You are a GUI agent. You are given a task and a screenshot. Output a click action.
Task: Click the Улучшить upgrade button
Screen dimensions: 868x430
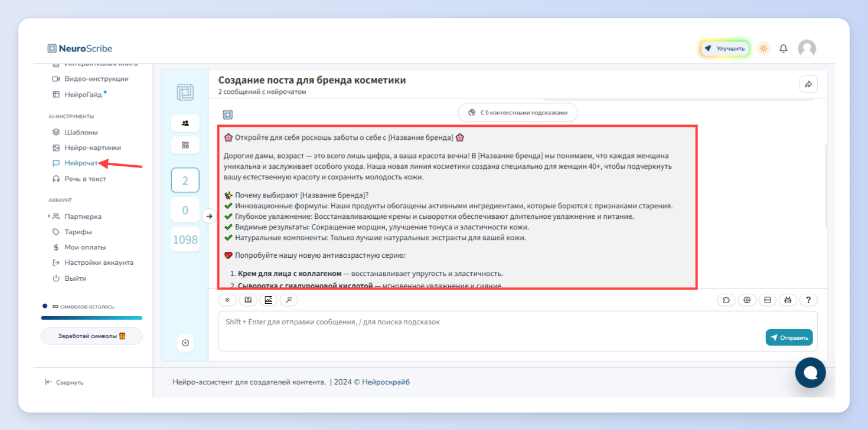(x=725, y=48)
